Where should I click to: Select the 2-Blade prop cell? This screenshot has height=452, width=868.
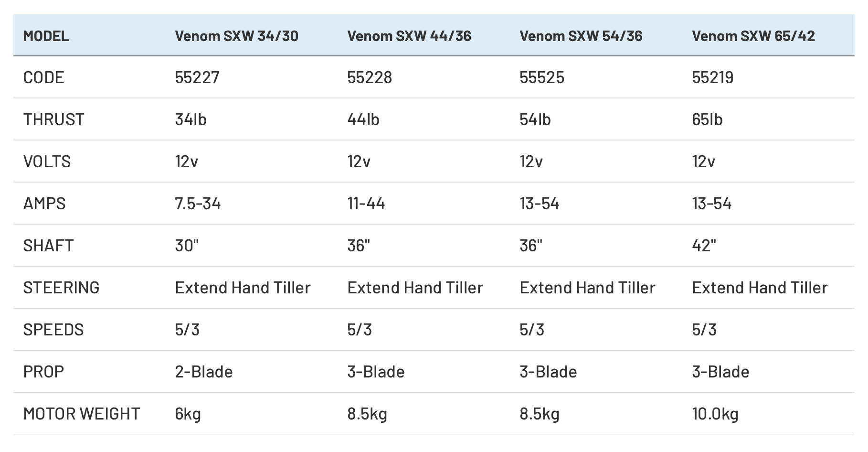click(x=204, y=372)
